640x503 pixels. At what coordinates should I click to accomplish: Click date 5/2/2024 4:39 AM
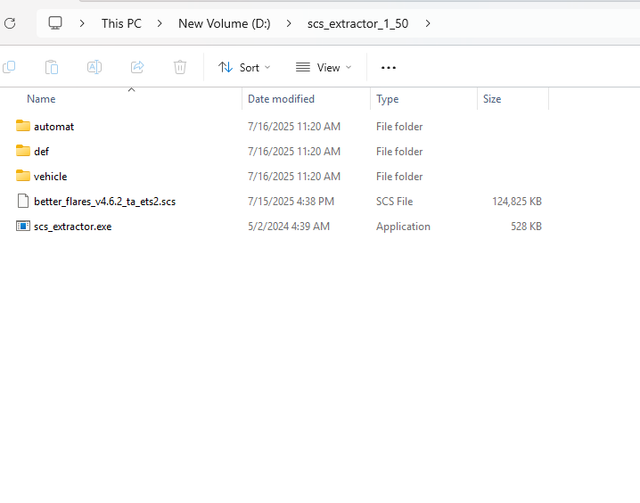tap(289, 227)
